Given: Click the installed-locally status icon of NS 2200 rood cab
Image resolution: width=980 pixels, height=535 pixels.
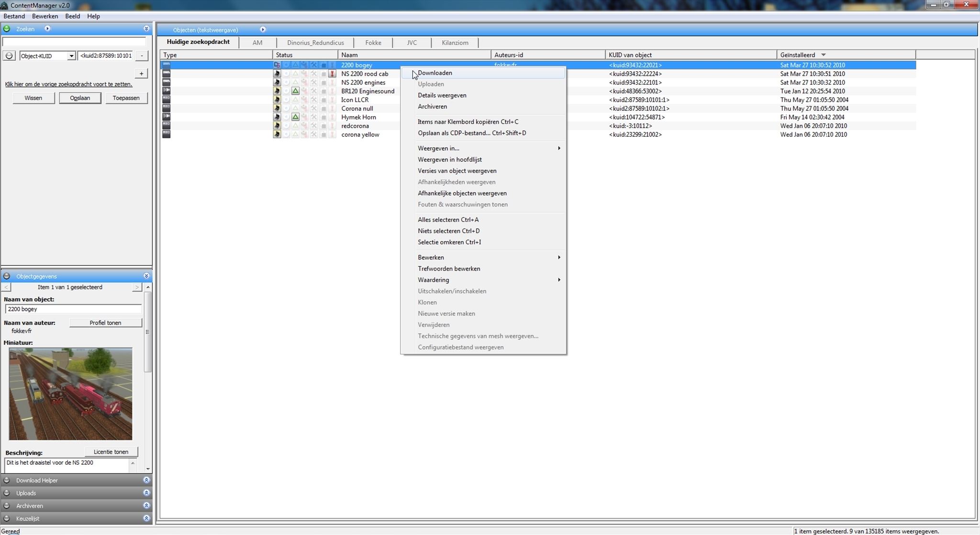Looking at the screenshot, I should click(277, 74).
